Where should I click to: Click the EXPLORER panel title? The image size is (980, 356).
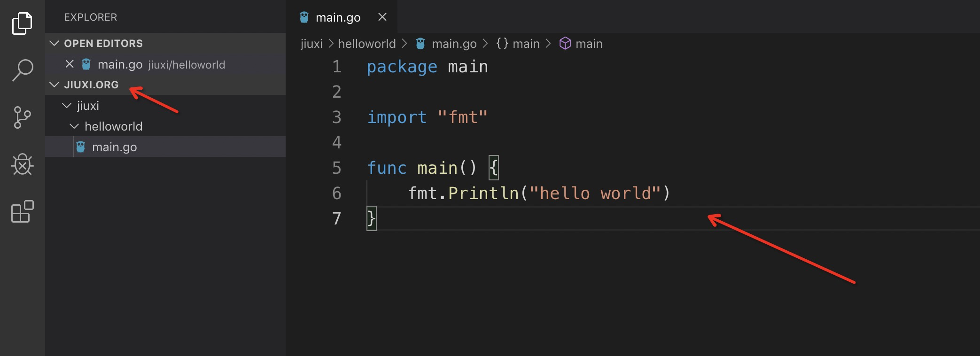(x=91, y=17)
